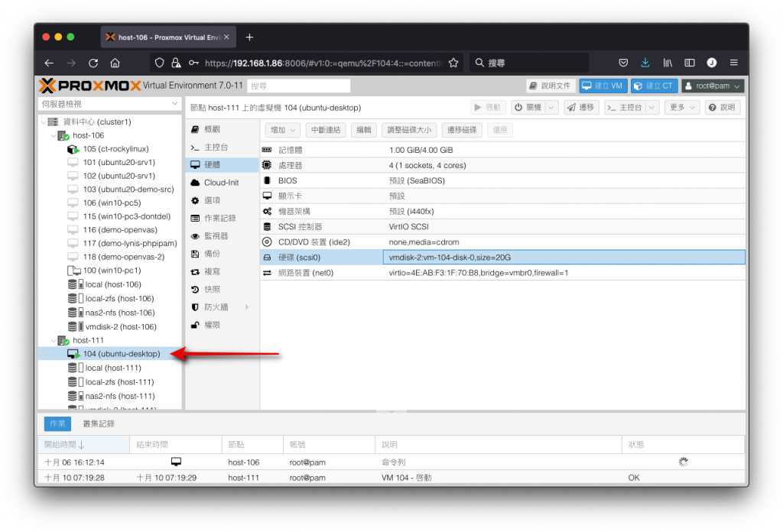Click the 建立 CT button
This screenshot has width=783, height=532.
pyautogui.click(x=655, y=86)
